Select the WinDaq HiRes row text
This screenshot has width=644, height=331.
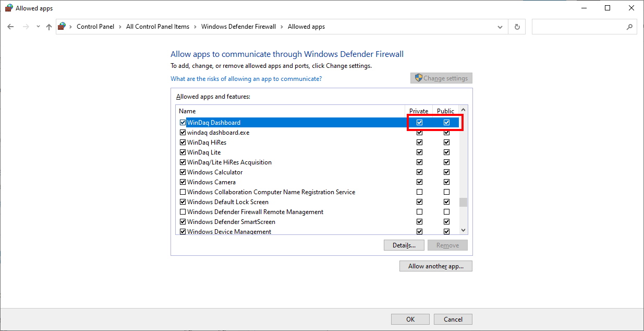coord(206,143)
